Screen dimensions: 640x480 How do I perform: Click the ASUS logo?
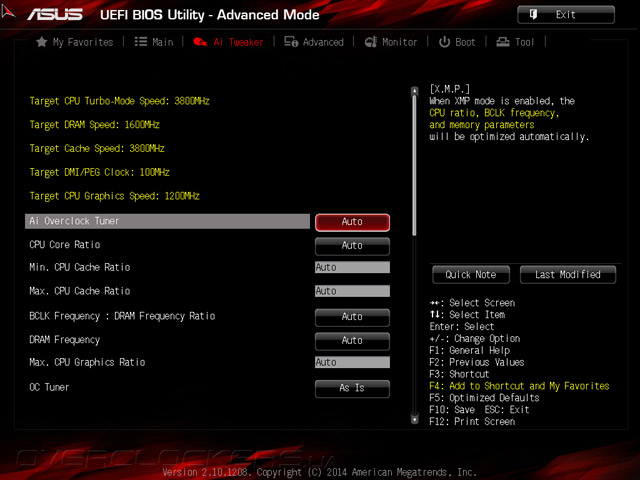click(x=55, y=14)
